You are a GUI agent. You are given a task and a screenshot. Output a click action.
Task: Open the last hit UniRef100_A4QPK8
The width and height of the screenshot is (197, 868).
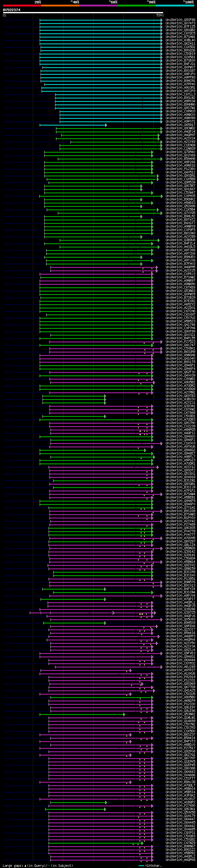180,860
